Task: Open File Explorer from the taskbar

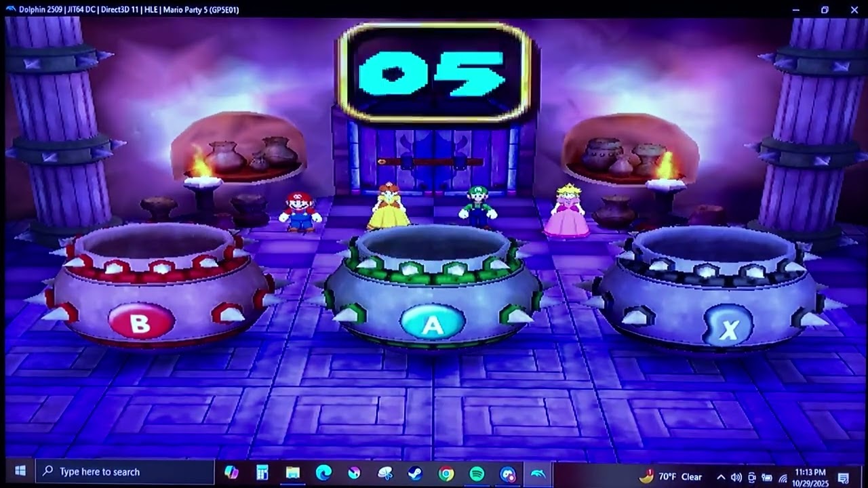Action: 292,472
